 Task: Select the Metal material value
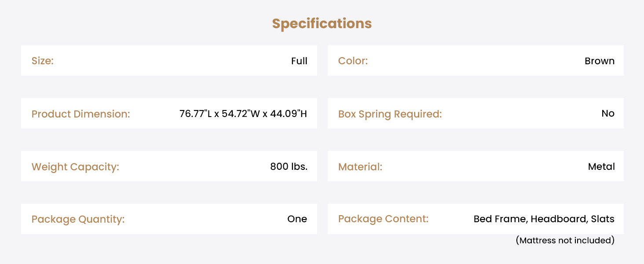tap(601, 167)
